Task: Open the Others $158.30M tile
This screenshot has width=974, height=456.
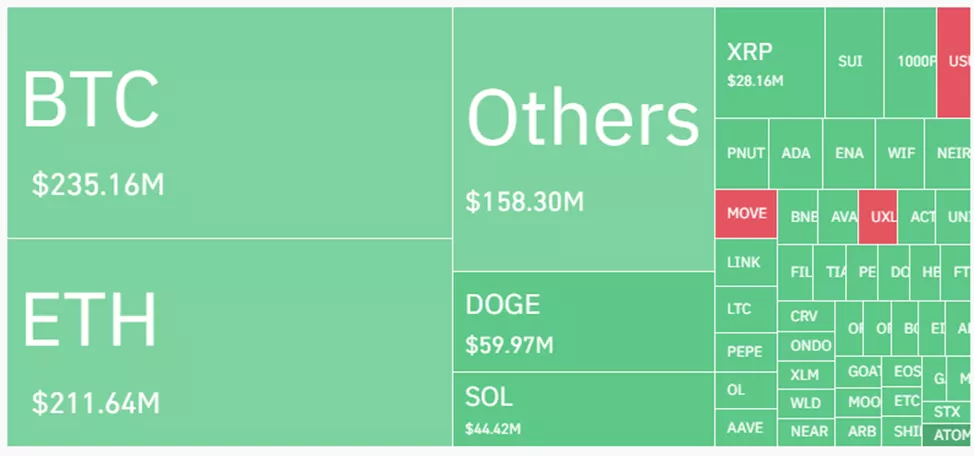Action: (x=583, y=140)
